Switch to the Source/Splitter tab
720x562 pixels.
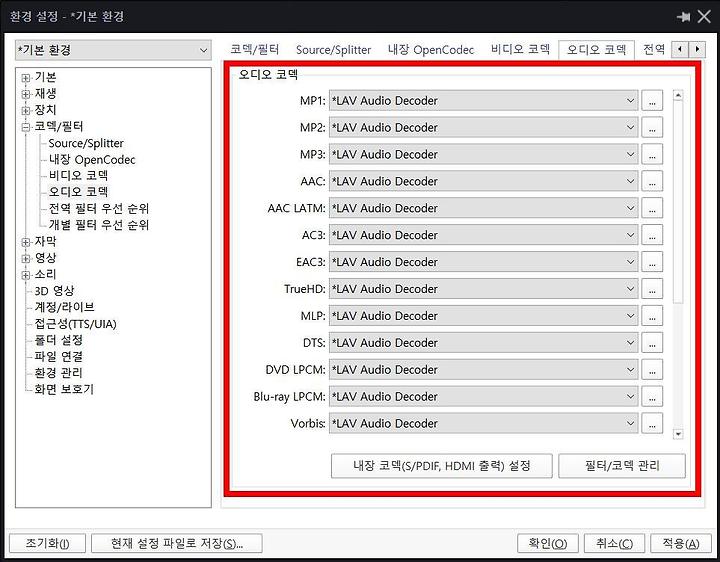click(333, 50)
